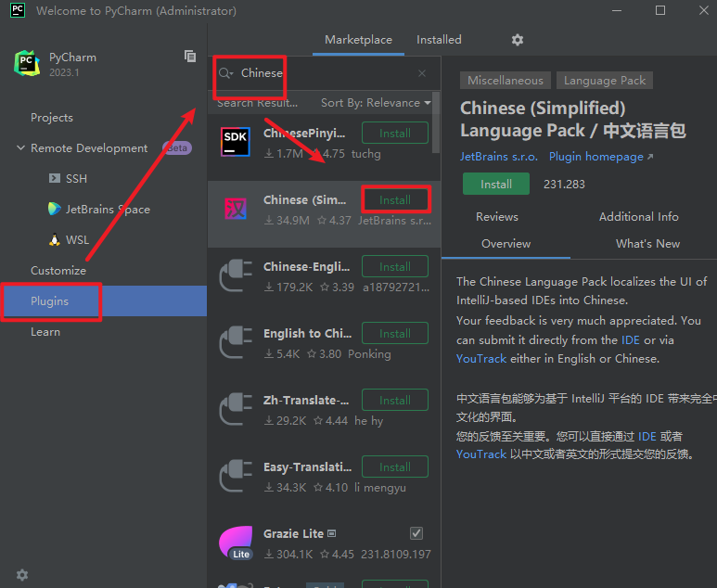
Task: Click the PyCharm logo in the sidebar
Action: 28,63
